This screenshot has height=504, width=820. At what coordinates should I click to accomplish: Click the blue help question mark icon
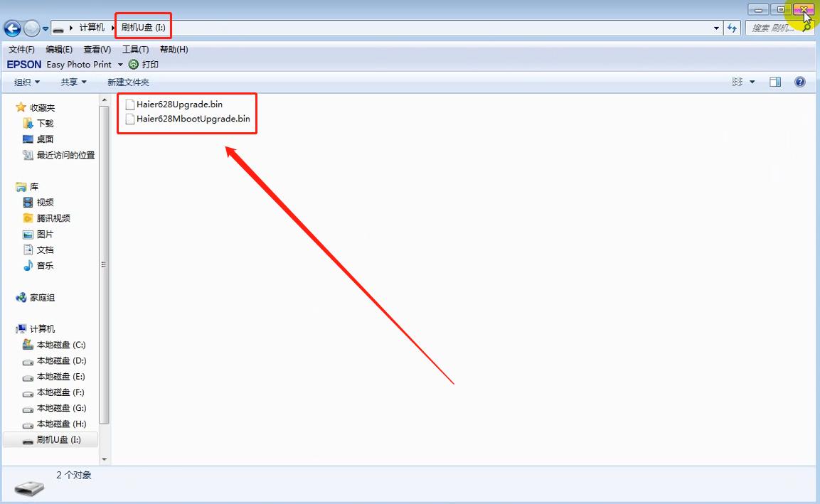point(799,82)
